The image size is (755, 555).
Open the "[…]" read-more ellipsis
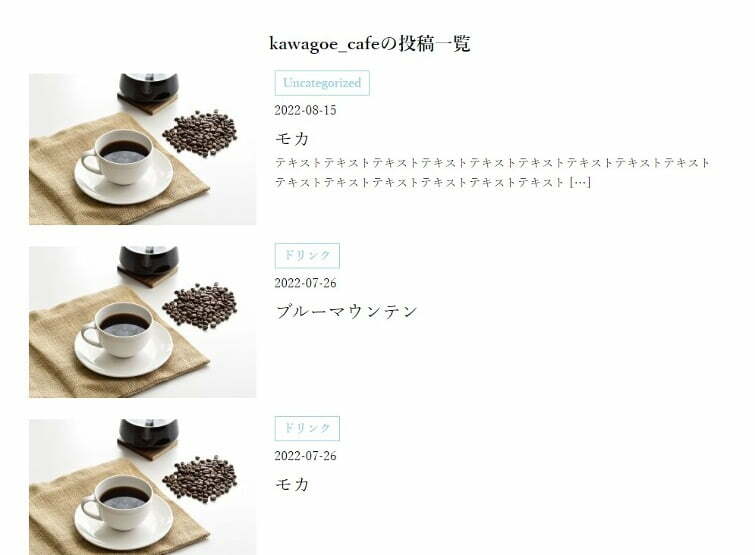580,182
